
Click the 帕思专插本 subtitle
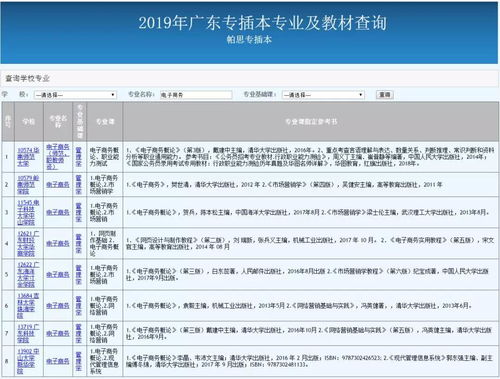(x=249, y=40)
